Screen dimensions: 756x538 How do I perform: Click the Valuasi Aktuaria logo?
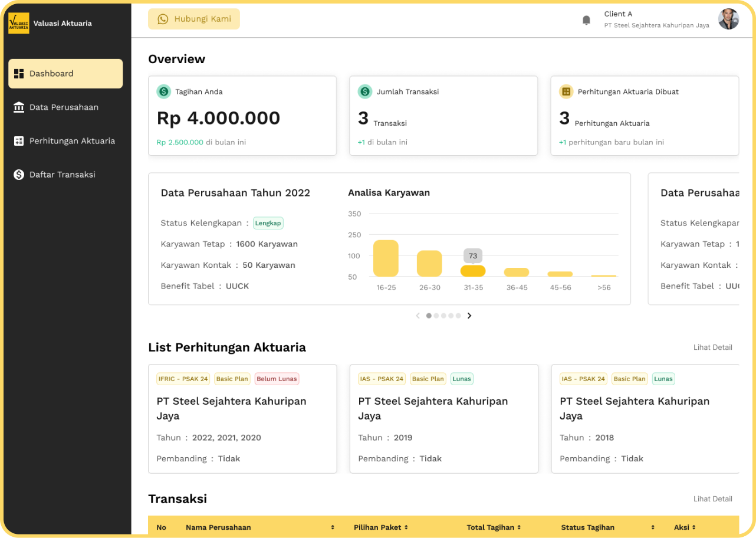point(19,24)
